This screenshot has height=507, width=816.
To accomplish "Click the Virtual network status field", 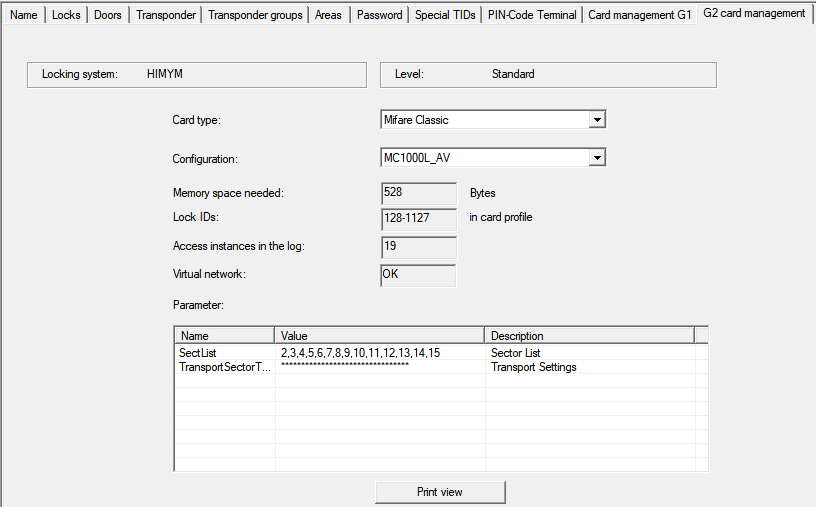I will pyautogui.click(x=419, y=274).
